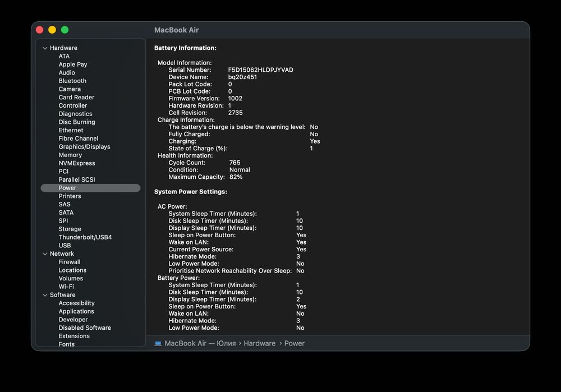Click serial number F5D15062HLDPJYVAD
This screenshot has width=561, height=392.
pos(261,70)
